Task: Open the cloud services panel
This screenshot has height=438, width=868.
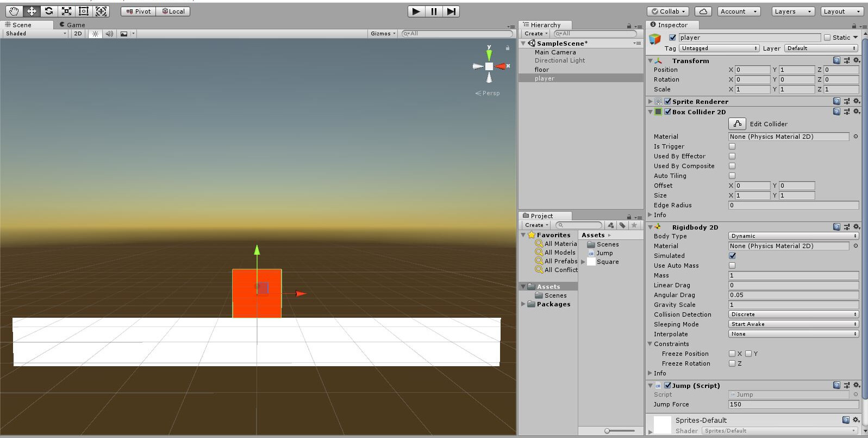Action: click(703, 11)
